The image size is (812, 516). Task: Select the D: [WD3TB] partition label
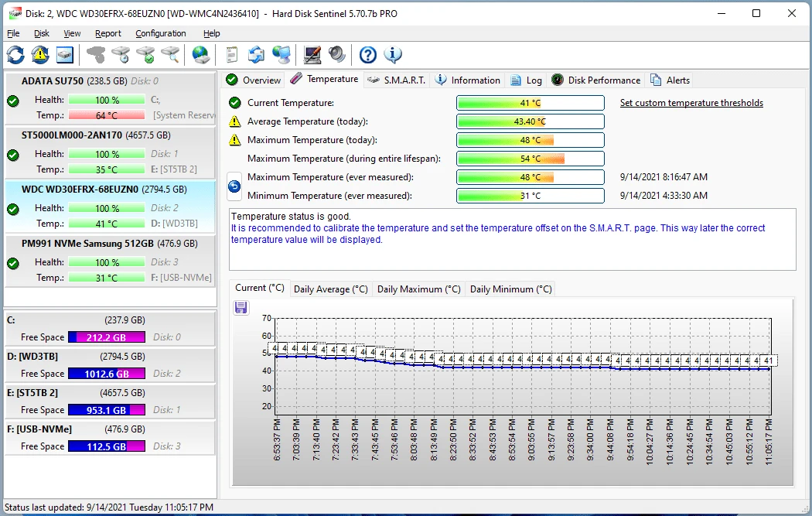pyautogui.click(x=32, y=357)
